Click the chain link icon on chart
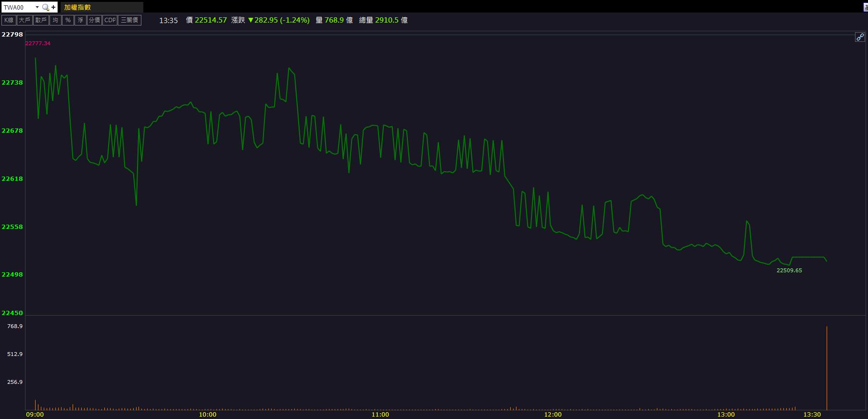868x419 pixels. pos(860,37)
